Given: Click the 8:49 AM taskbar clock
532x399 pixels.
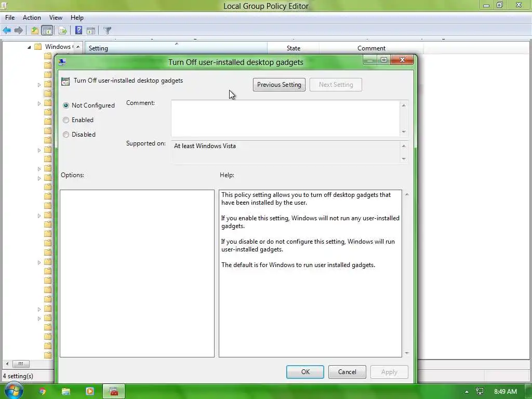Looking at the screenshot, I should click(505, 392).
